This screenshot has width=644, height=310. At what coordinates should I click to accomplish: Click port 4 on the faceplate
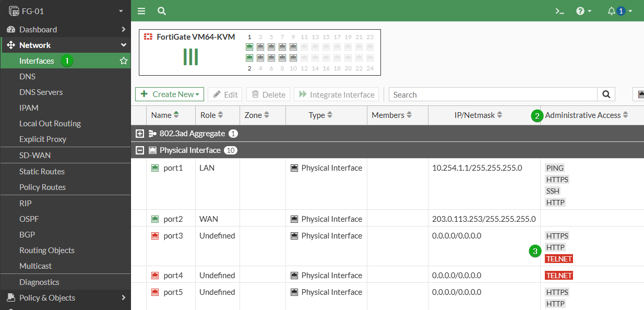(x=260, y=58)
